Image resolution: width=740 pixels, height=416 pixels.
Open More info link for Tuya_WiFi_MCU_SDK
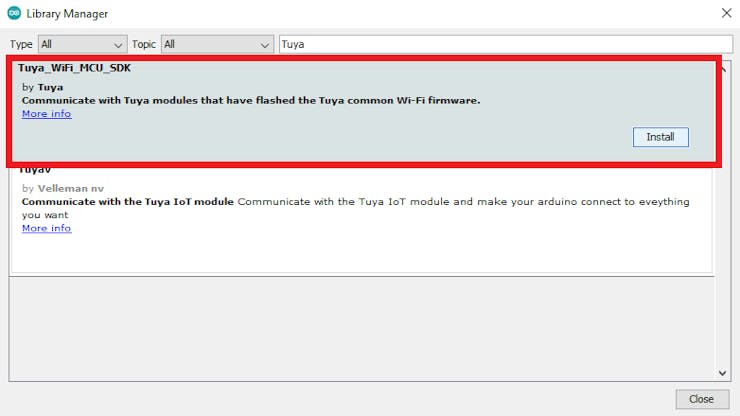(x=46, y=114)
